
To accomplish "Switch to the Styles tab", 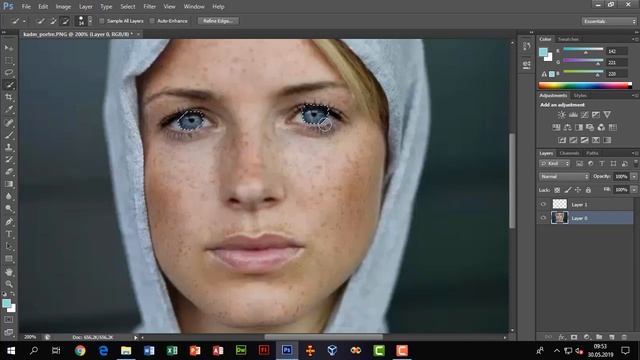I will tap(580, 96).
